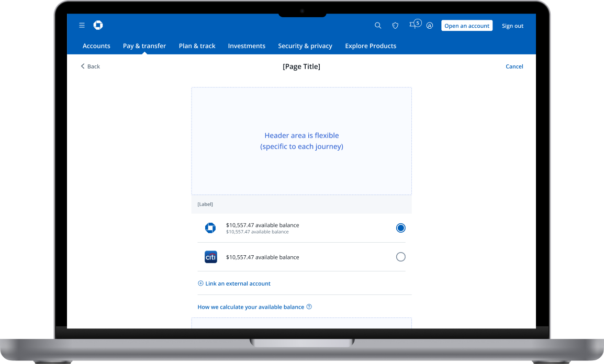This screenshot has width=604, height=364.
Task: Open How we calculate your available balance
Action: click(251, 307)
